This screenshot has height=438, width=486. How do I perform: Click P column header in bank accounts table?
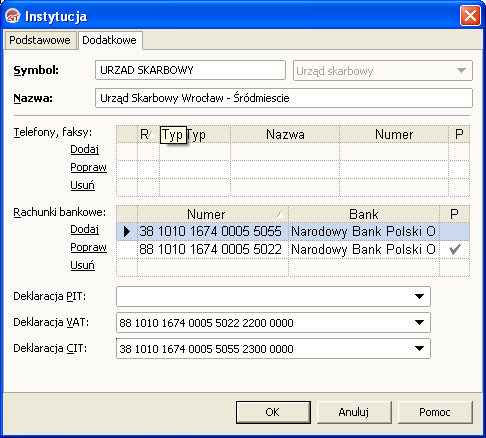coord(454,214)
